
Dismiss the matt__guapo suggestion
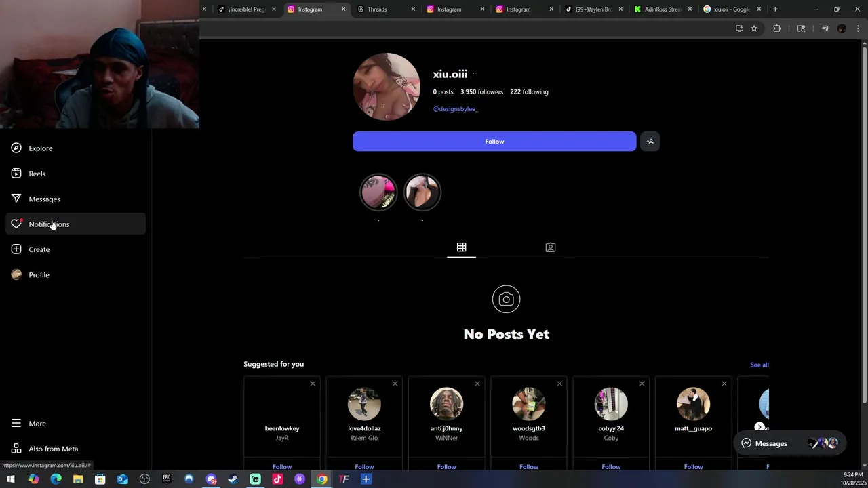point(724,384)
